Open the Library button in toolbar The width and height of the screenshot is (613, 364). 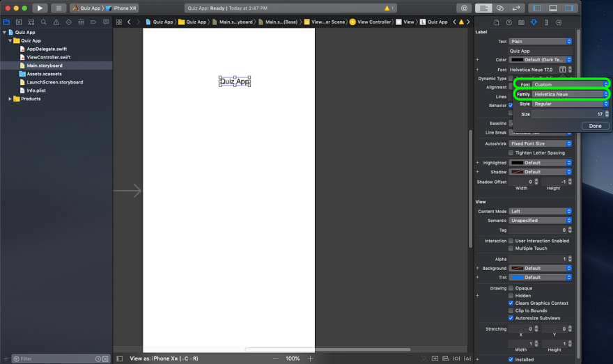point(464,8)
